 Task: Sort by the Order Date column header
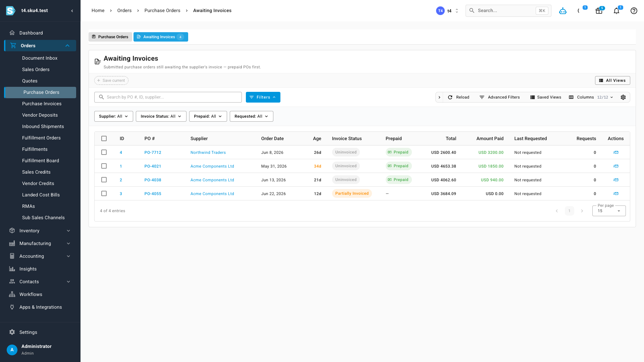[x=272, y=138]
